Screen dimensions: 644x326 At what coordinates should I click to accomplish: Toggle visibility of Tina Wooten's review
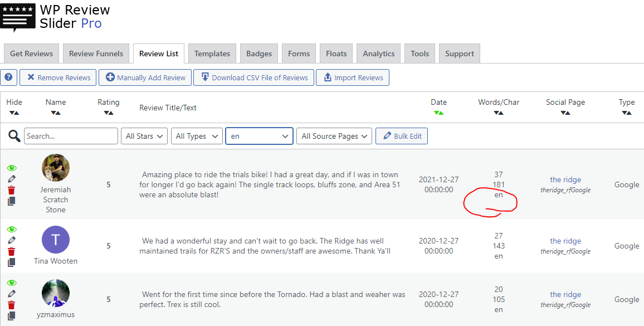pos(12,230)
